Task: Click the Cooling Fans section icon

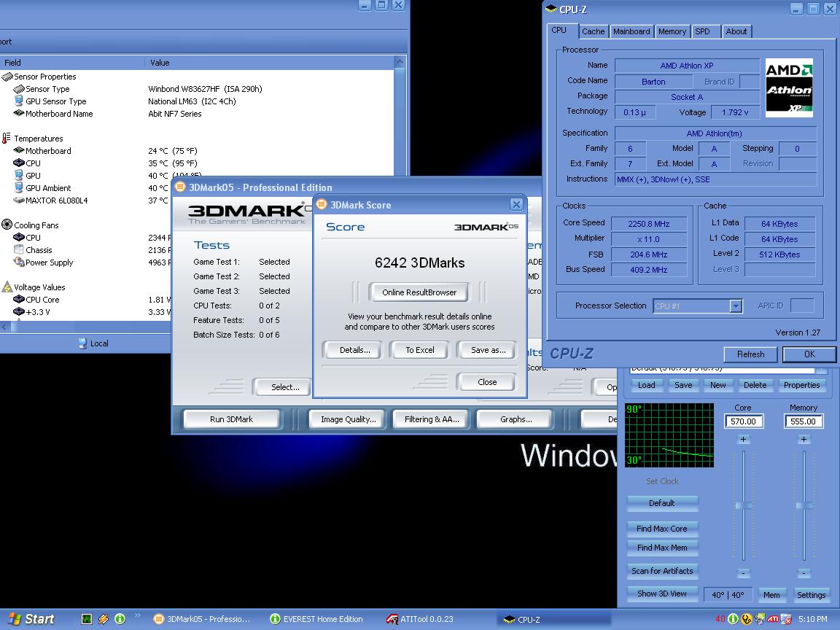Action: [x=7, y=225]
